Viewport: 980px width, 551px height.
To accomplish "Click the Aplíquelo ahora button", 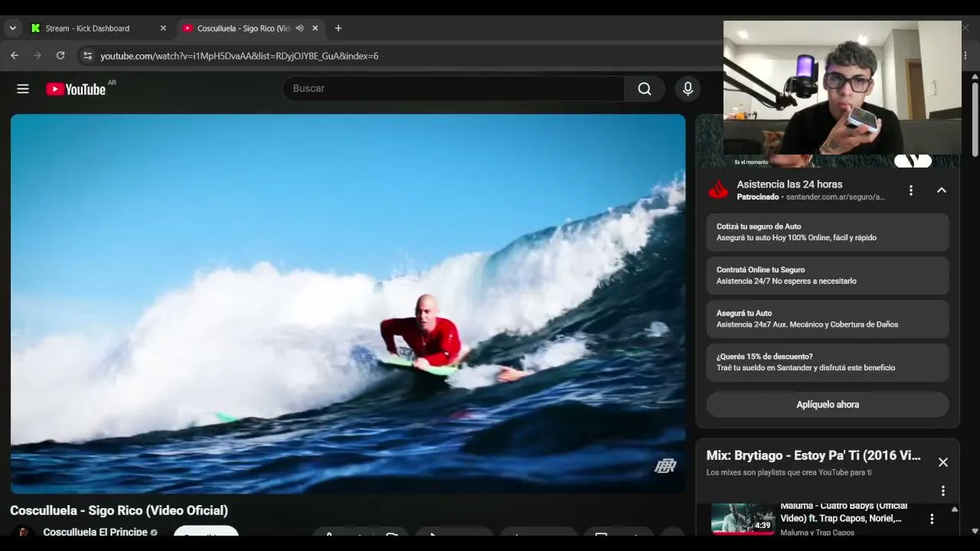I will tap(828, 405).
